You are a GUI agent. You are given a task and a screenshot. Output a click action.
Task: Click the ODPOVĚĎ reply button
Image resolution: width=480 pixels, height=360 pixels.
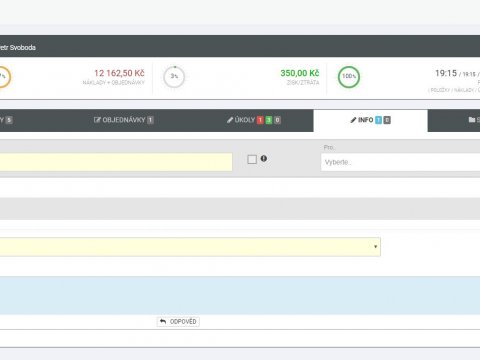pyautogui.click(x=178, y=322)
